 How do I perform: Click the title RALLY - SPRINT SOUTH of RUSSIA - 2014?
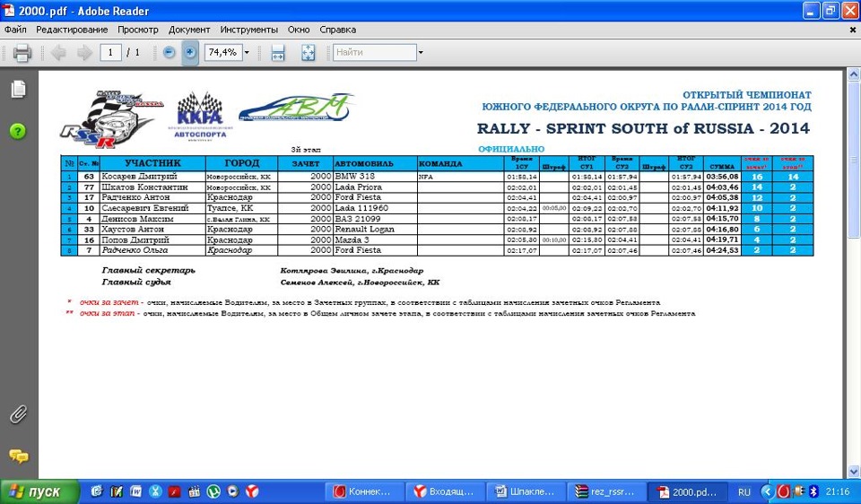point(643,128)
